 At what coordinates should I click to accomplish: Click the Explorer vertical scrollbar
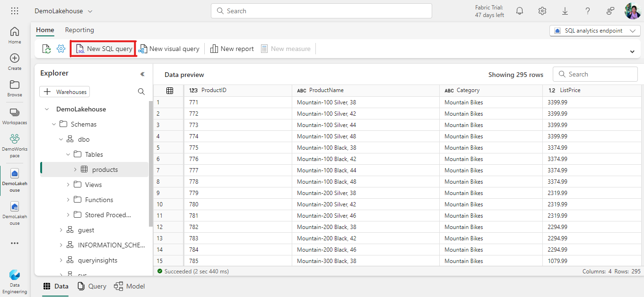[x=151, y=163]
